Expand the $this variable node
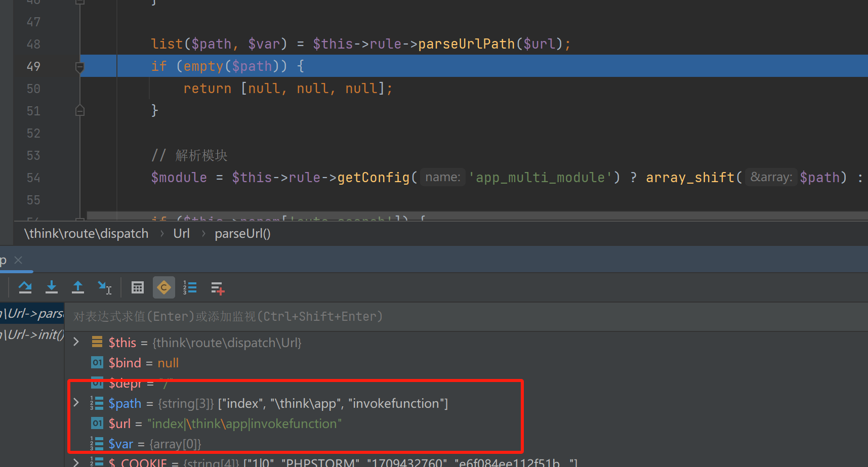 (76, 343)
